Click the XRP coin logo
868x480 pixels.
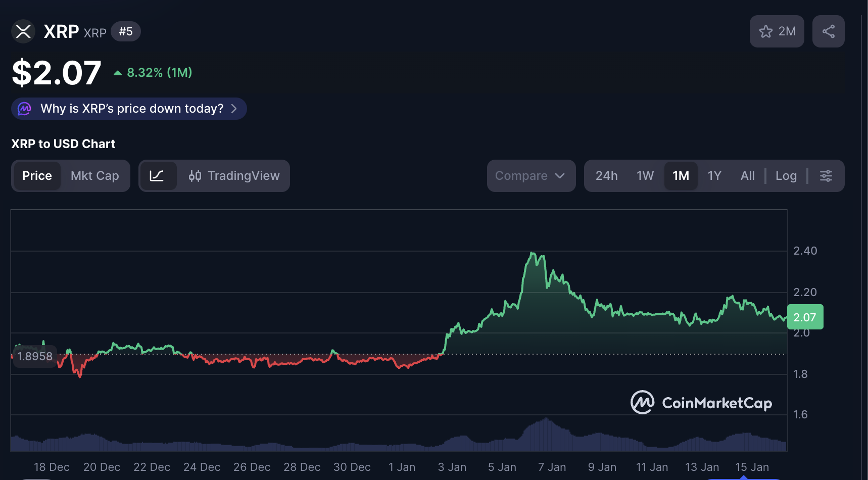(x=23, y=31)
